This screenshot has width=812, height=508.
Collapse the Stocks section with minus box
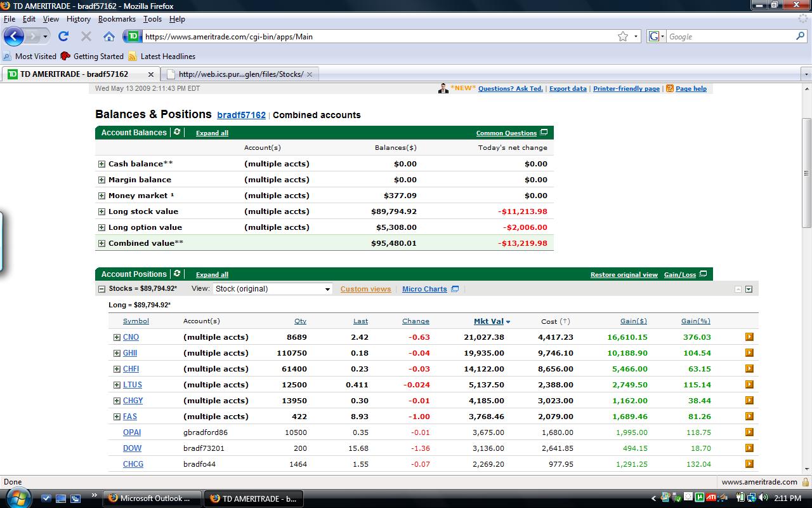coord(101,289)
